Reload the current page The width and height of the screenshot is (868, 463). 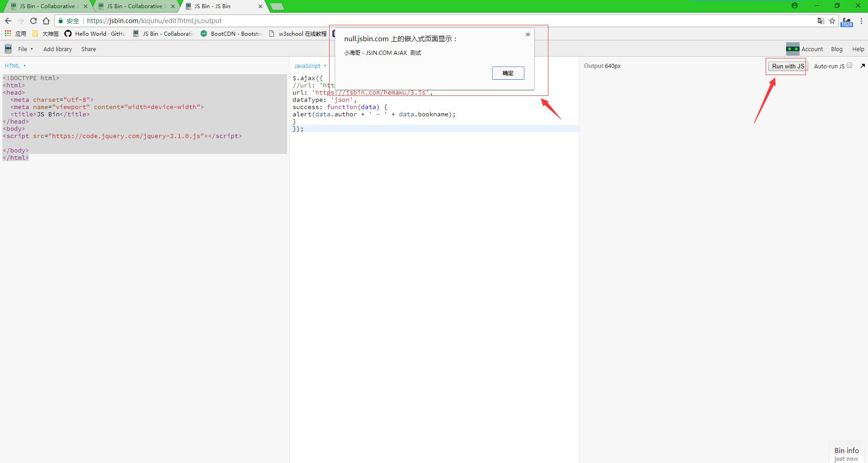(x=34, y=21)
